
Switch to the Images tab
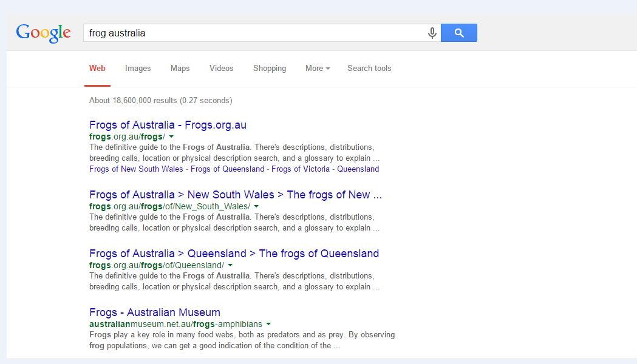pyautogui.click(x=138, y=68)
